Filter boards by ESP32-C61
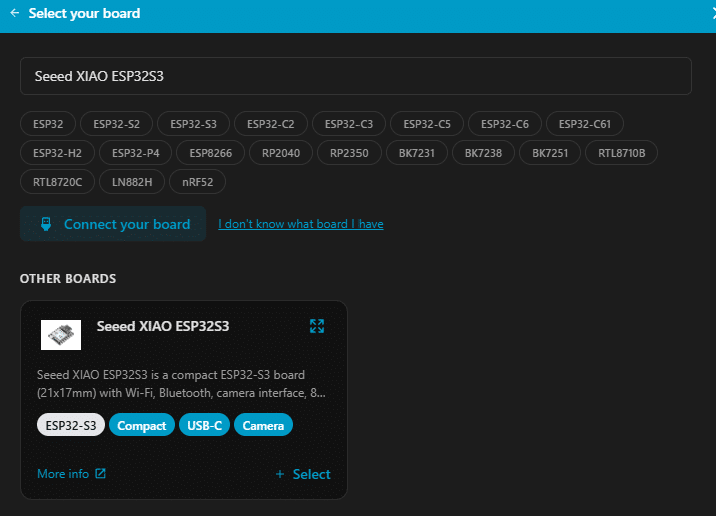The image size is (716, 516). (585, 124)
